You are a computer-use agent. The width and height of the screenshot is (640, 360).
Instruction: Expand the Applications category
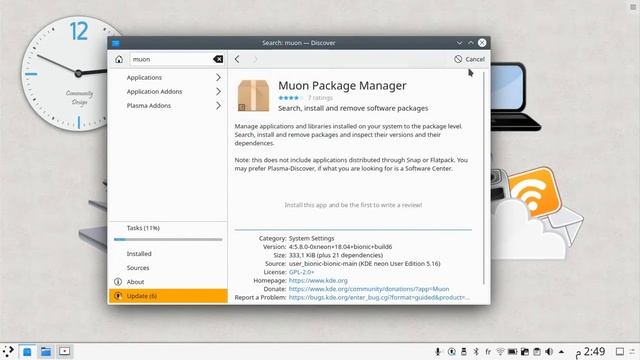click(x=218, y=77)
